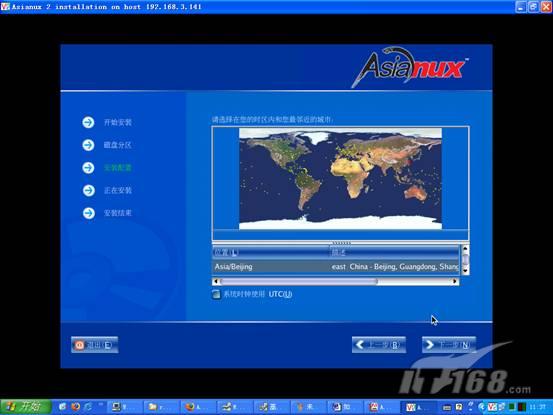Click the horizontal scrollbar thumb
The height and width of the screenshot is (415, 553).
point(299,281)
